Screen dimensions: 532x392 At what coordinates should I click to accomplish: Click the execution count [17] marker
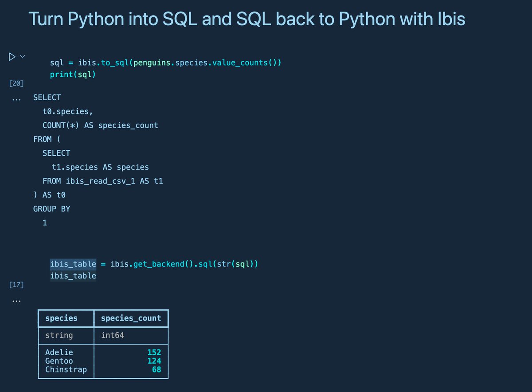pos(16,285)
